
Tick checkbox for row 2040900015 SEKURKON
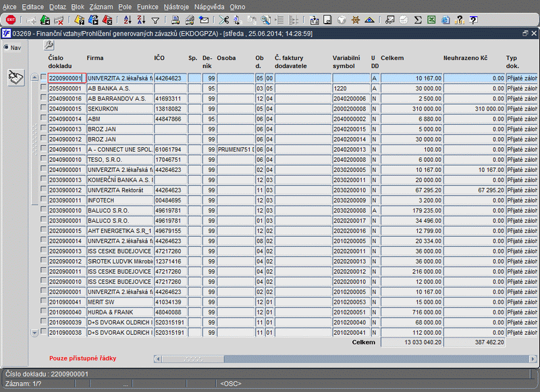click(x=43, y=108)
